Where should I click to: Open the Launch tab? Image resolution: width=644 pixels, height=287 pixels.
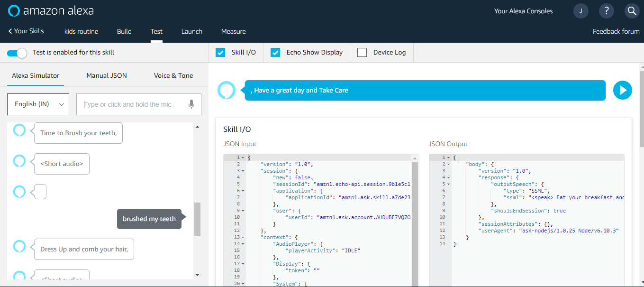[x=192, y=31]
